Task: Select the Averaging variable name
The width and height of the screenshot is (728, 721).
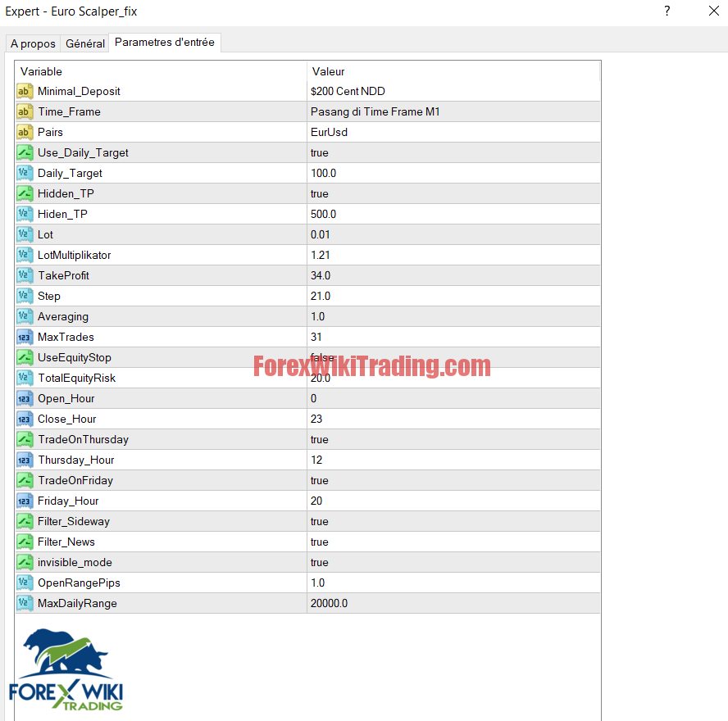Action: (62, 316)
